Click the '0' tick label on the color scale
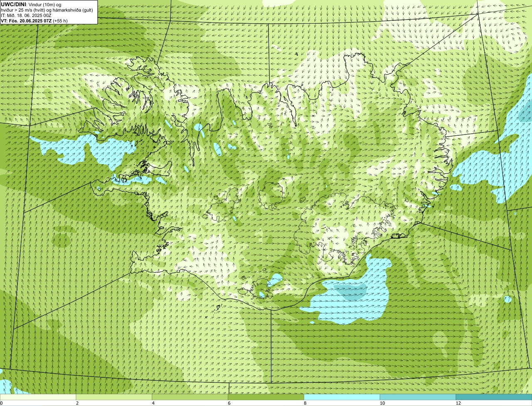 point(1,403)
